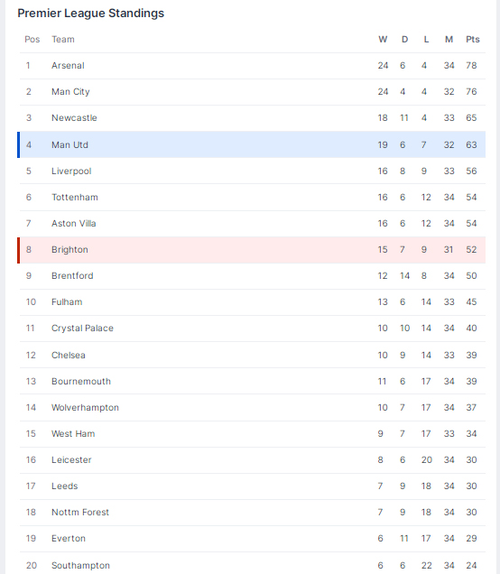
Task: Click the Everton team name
Action: click(68, 538)
